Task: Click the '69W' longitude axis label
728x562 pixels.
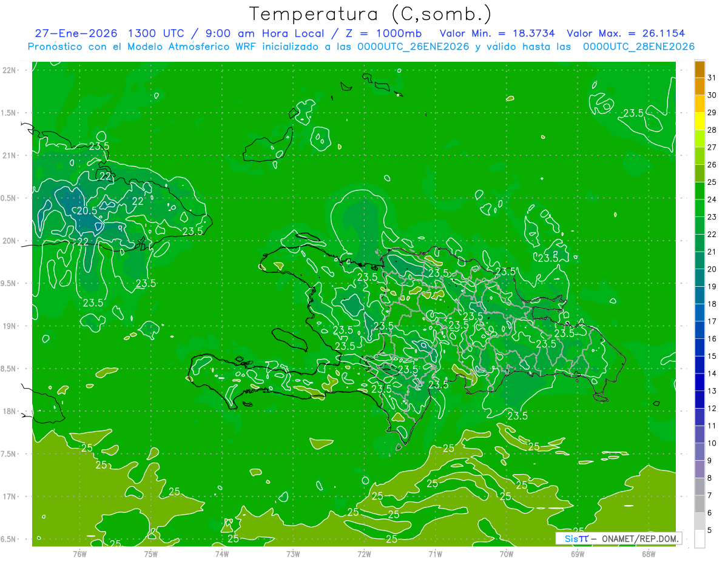Action: [578, 554]
